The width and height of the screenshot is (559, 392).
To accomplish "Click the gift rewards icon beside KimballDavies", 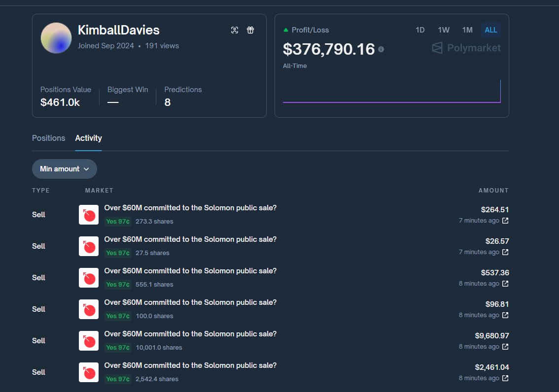I will point(250,30).
